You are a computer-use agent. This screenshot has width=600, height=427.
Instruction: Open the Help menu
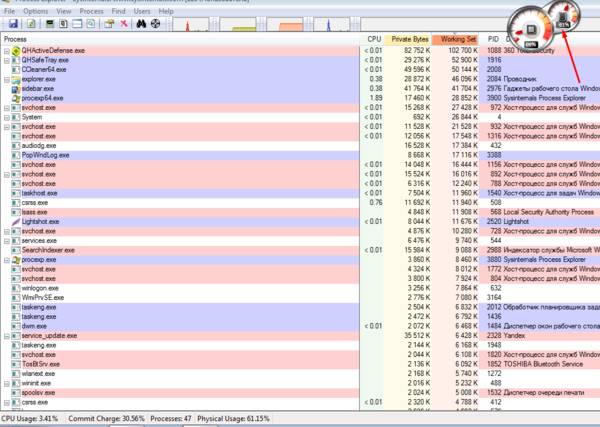tap(166, 11)
